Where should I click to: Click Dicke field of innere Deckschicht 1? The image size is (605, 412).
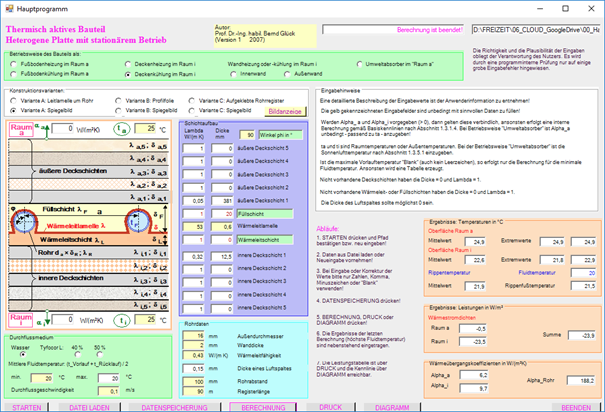click(x=222, y=256)
